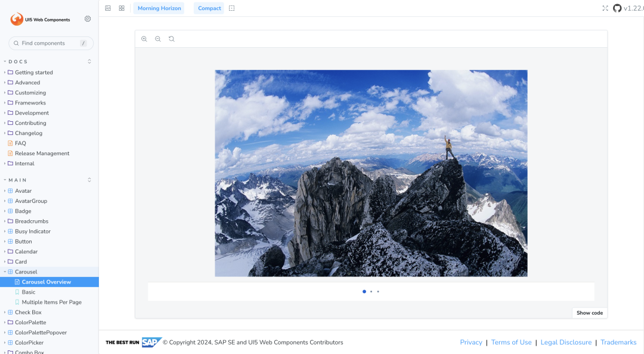Expand the AvatarGroup component
Image resolution: width=644 pixels, height=354 pixels.
[31, 201]
